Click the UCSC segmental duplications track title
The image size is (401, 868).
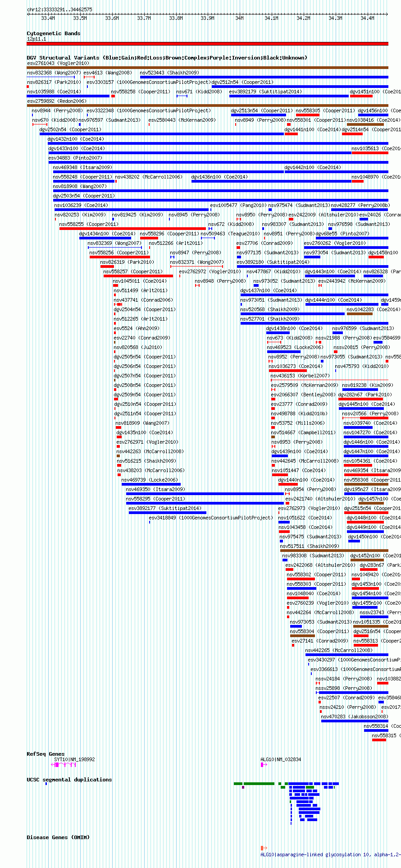tap(69, 780)
